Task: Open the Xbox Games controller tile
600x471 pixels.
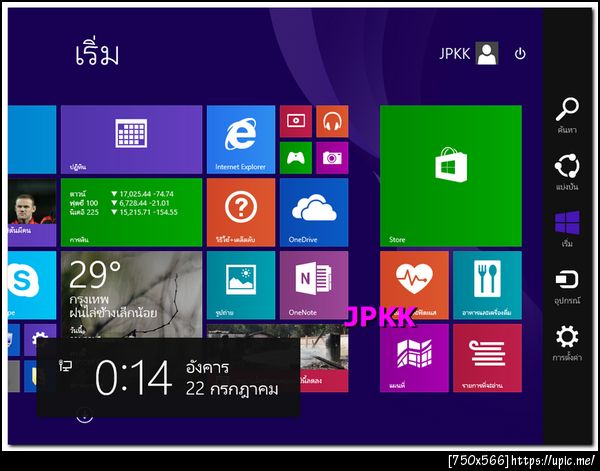Action: pyautogui.click(x=296, y=158)
